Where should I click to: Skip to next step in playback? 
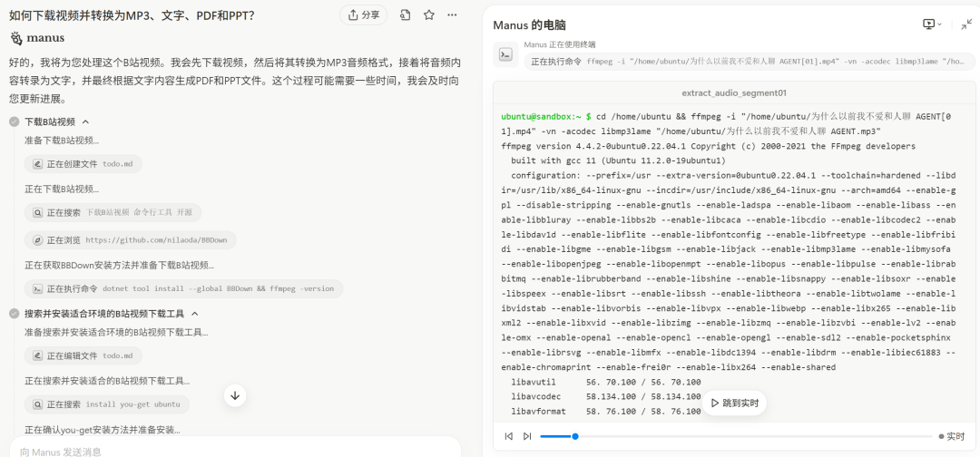(527, 436)
